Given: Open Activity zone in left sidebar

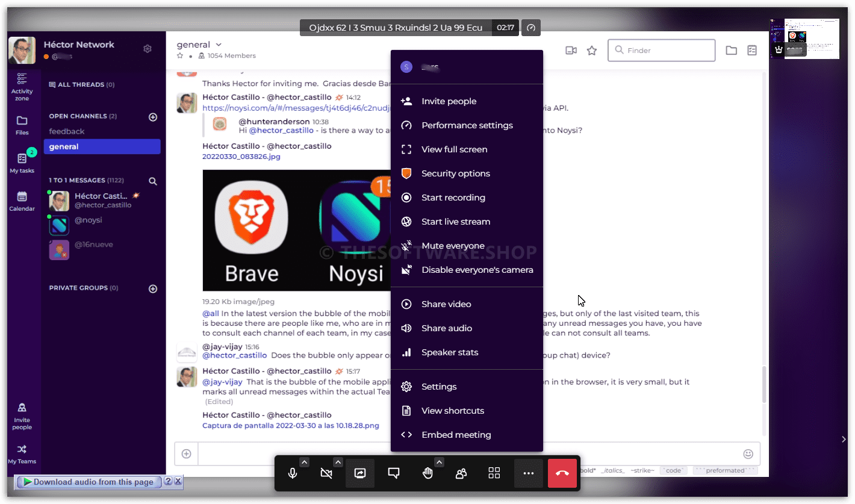Looking at the screenshot, I should (22, 87).
